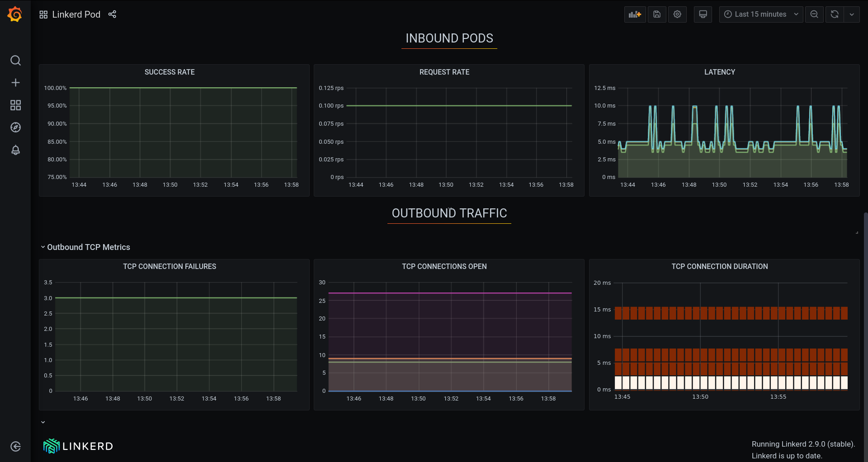Share the dashboard using the share icon
This screenshot has width=868, height=462.
pyautogui.click(x=112, y=14)
